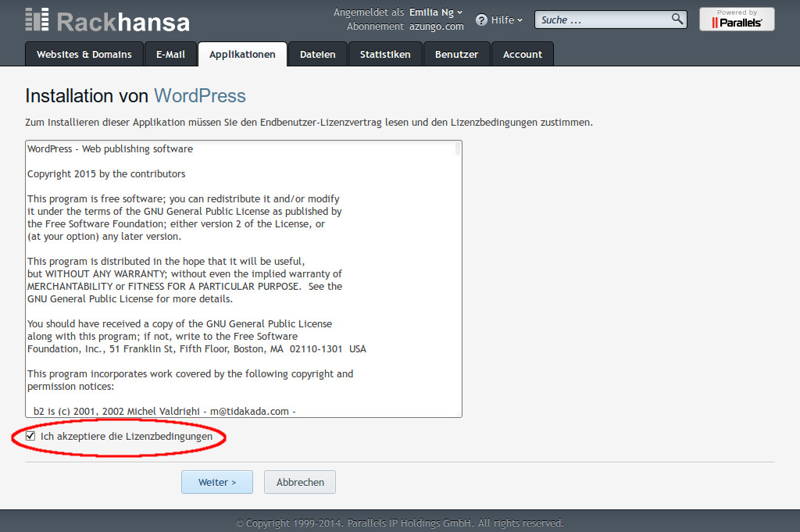Click inside the license agreement text box
The image size is (800, 532).
coord(244,279)
